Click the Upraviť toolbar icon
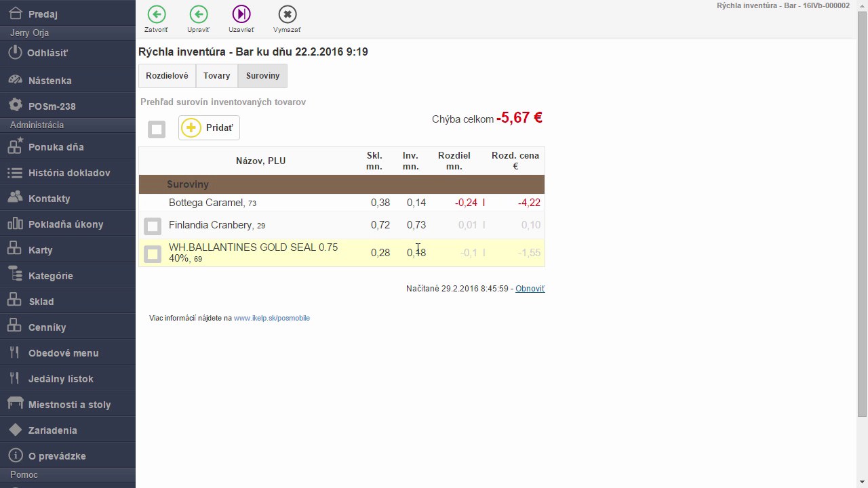868x488 pixels. tap(199, 14)
